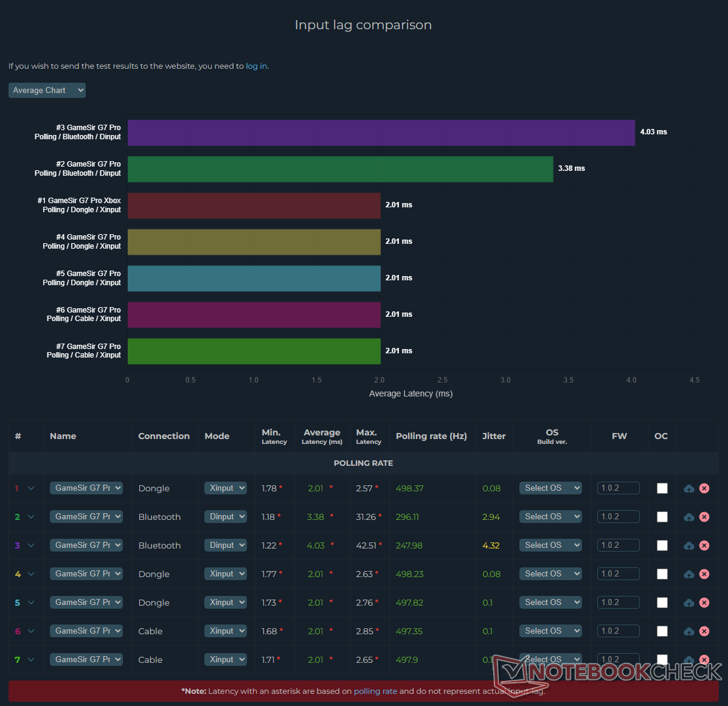The image size is (728, 706).
Task: Open the Average Chart type dropdown
Action: tap(47, 90)
